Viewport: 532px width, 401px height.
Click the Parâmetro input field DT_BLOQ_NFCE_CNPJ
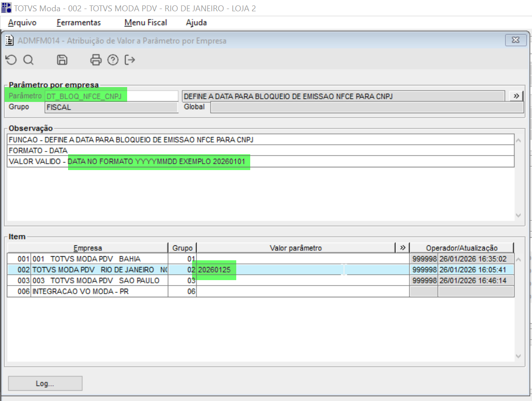(x=111, y=97)
